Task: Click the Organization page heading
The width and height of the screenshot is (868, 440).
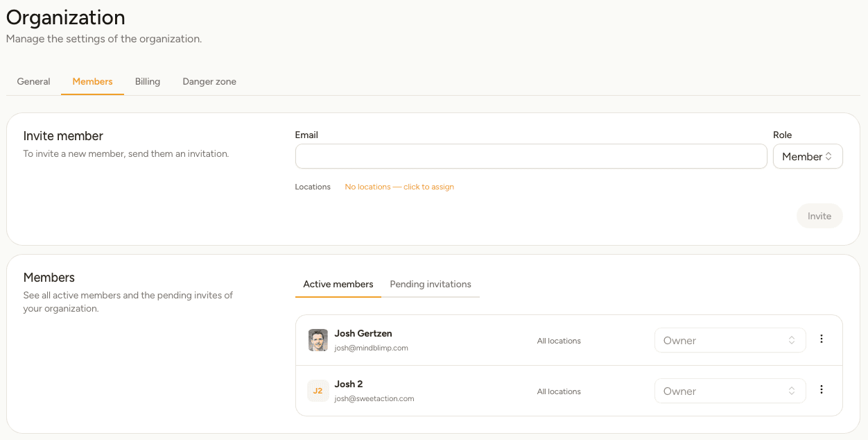Action: (x=66, y=17)
